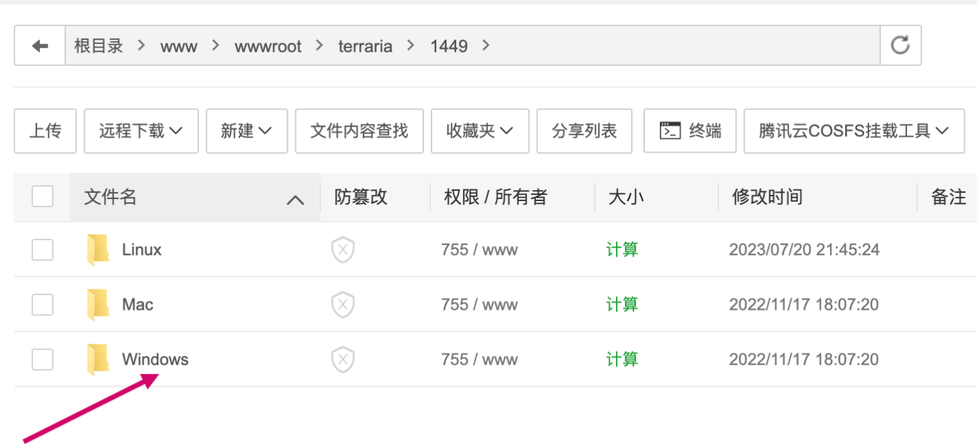This screenshot has height=444, width=980.
Task: Open the Windows folder icon
Action: (x=98, y=359)
